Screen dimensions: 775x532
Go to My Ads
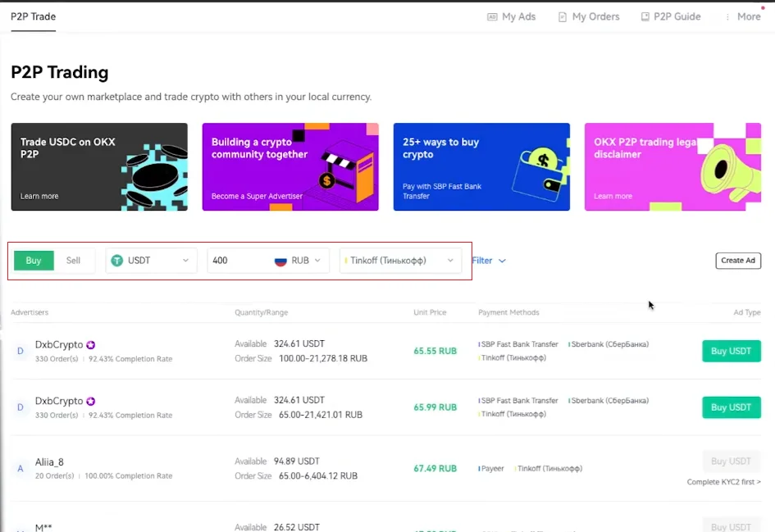pyautogui.click(x=512, y=16)
